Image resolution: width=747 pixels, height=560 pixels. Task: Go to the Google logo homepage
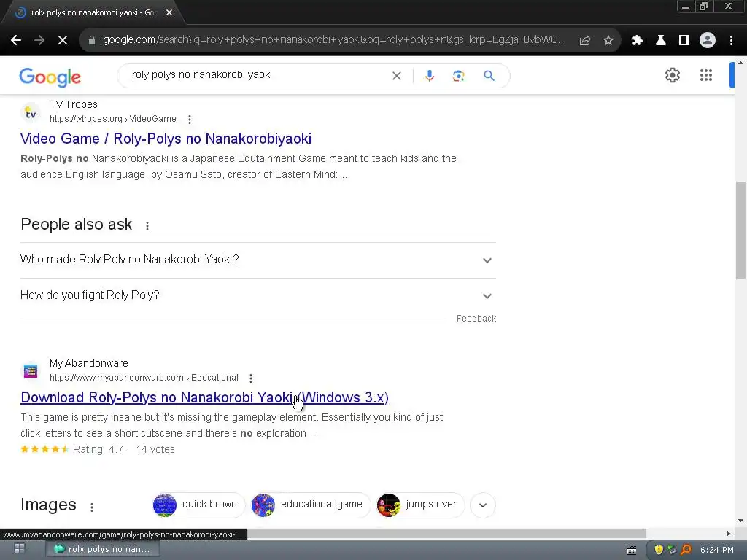(x=50, y=77)
